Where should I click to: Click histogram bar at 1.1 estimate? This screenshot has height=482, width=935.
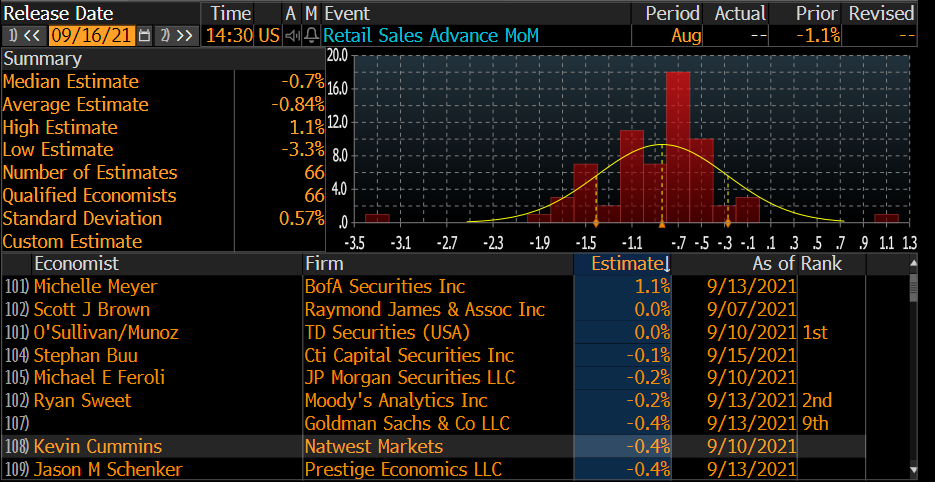886,218
